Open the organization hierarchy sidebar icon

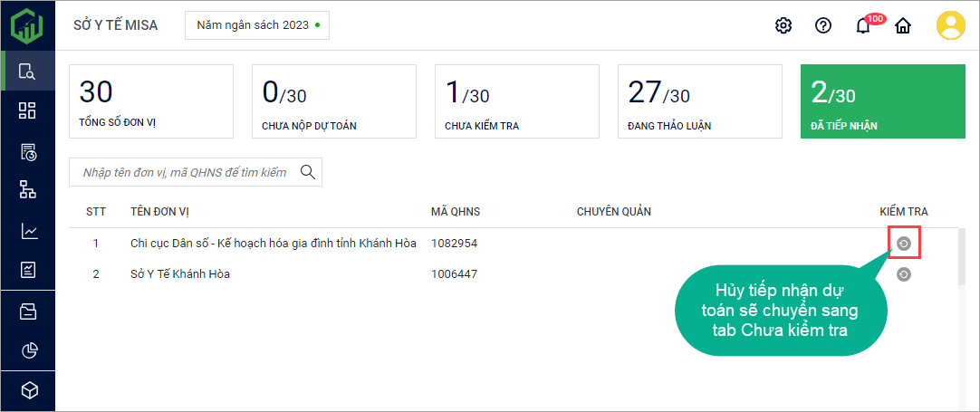[28, 189]
